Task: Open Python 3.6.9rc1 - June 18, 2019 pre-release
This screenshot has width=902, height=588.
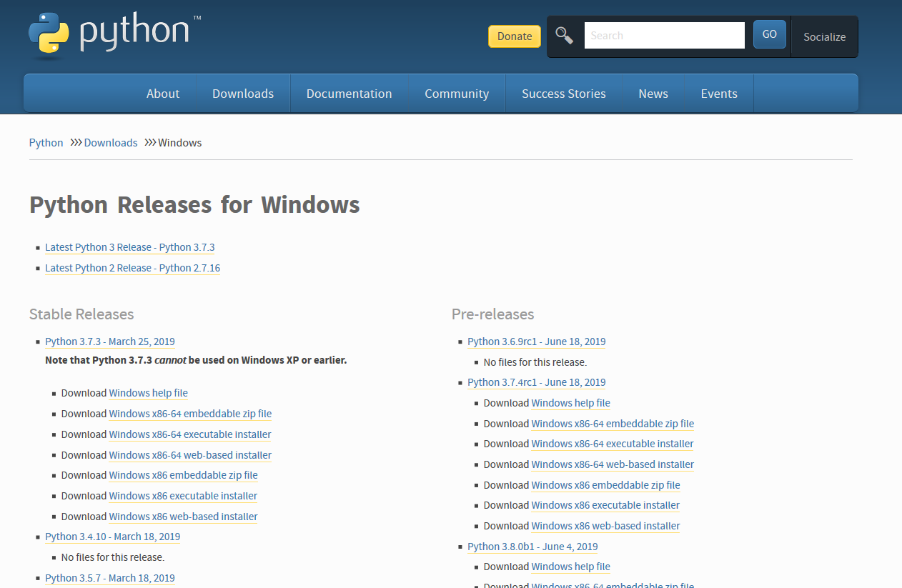Action: (x=537, y=342)
